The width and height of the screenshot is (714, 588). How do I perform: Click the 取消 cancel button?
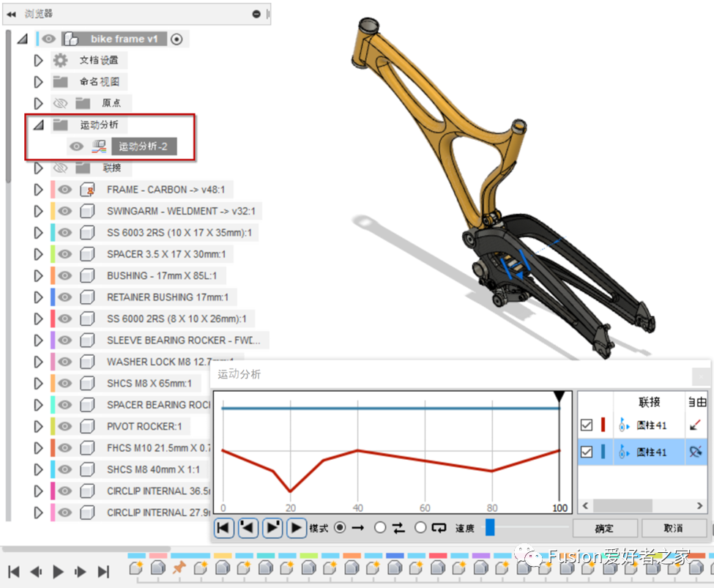[673, 528]
